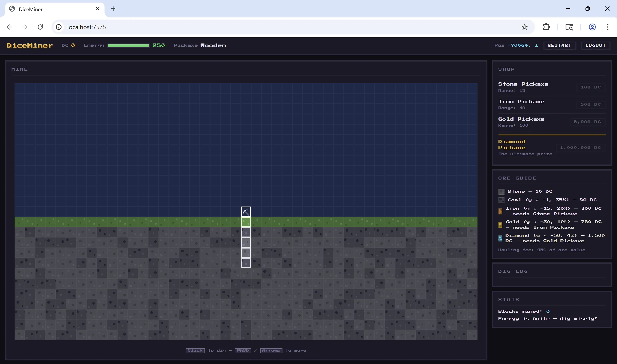This screenshot has width=617, height=364.
Task: Dig the highlighted grass block below player
Action: (246, 222)
